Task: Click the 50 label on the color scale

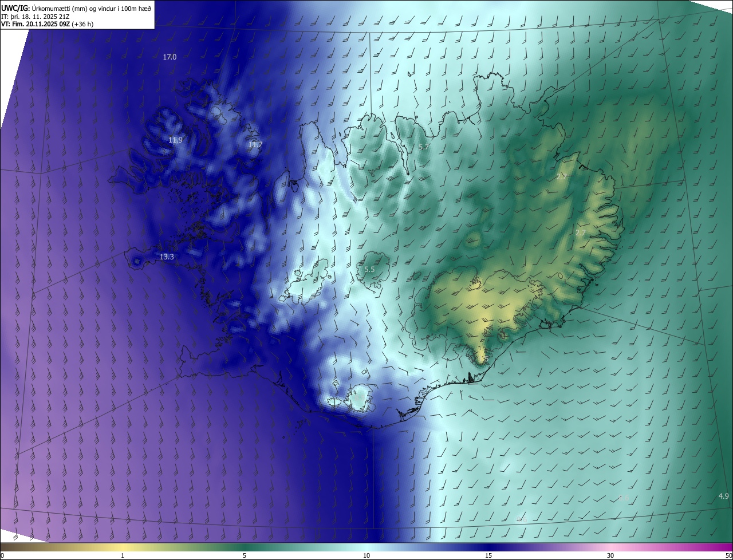Action: (728, 556)
